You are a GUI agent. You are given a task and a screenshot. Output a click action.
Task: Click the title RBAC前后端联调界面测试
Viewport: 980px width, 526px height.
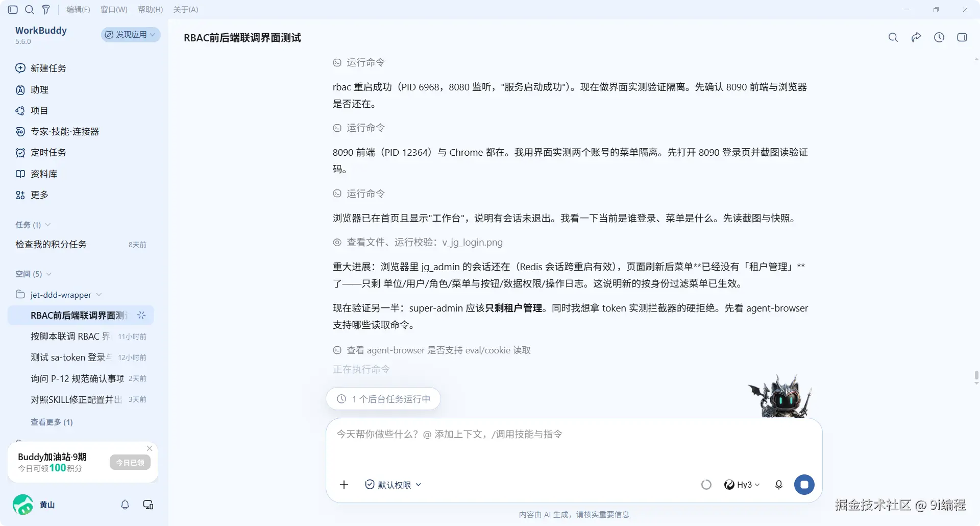[242, 38]
